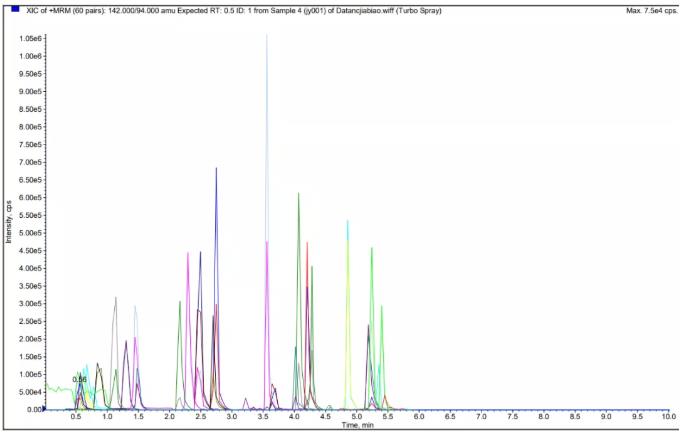
Task: Click the 1.05e6 y-axis tick label
Action: click(x=26, y=38)
